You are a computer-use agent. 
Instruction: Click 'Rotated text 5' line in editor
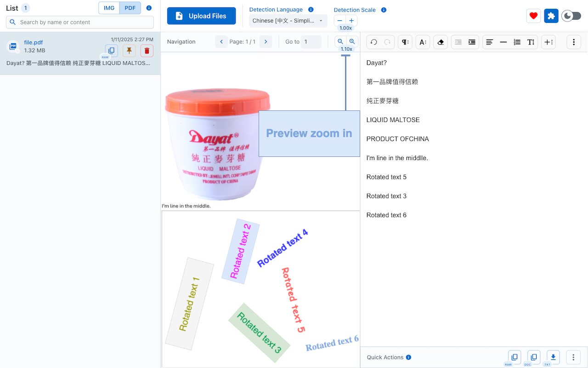click(386, 177)
